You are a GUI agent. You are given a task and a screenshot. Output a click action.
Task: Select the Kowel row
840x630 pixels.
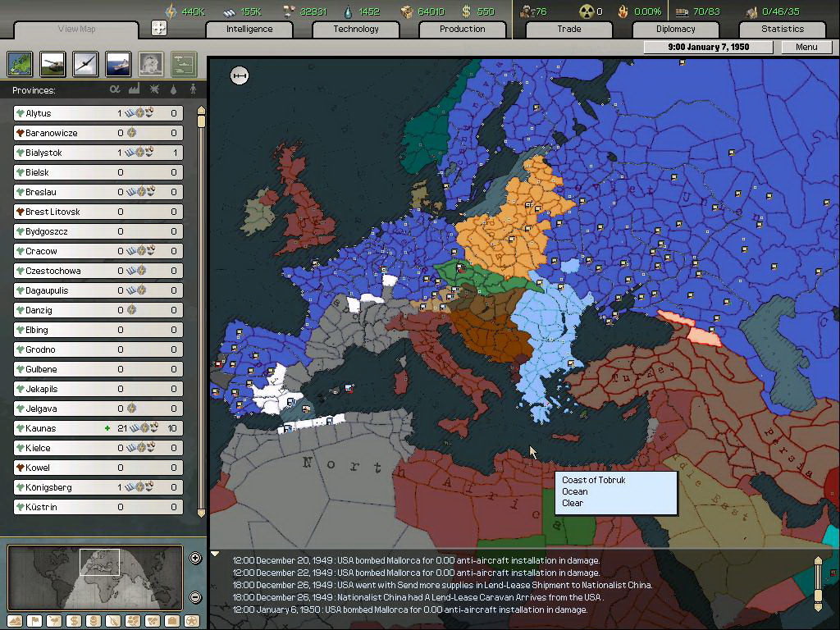click(x=98, y=467)
